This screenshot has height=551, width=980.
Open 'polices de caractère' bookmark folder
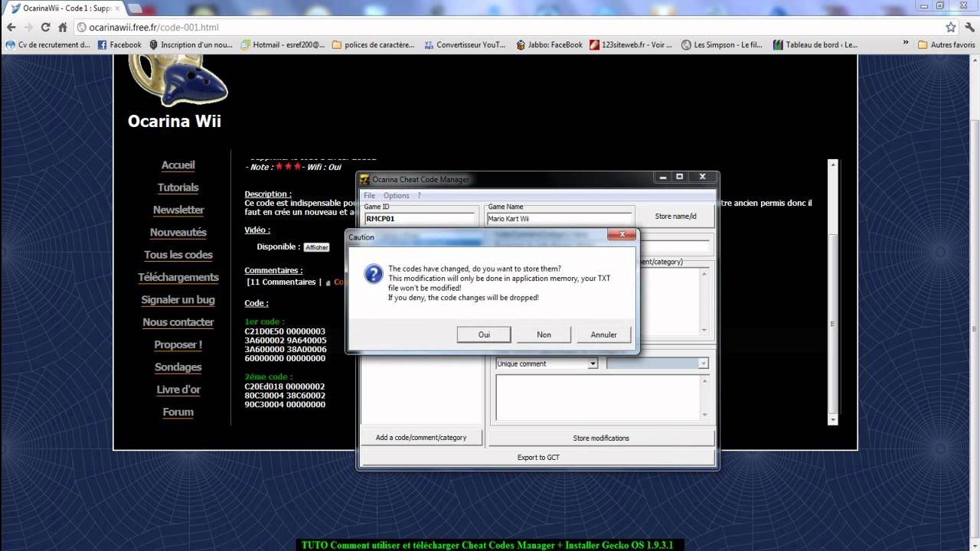[x=374, y=45]
